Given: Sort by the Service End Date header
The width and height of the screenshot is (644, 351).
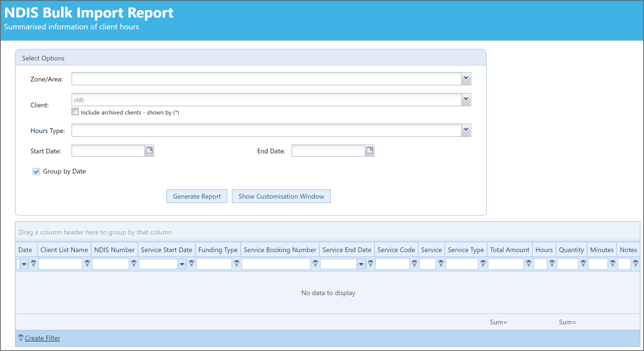Looking at the screenshot, I should (347, 250).
